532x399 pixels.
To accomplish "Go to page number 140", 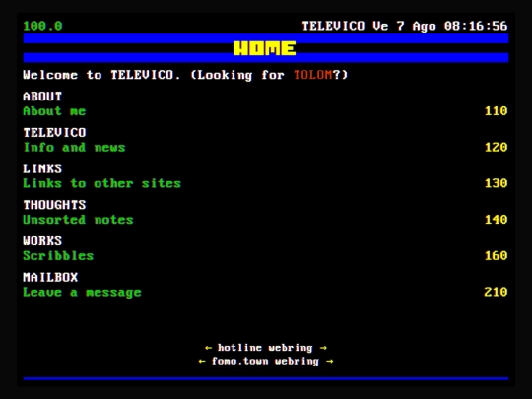I will (496, 220).
